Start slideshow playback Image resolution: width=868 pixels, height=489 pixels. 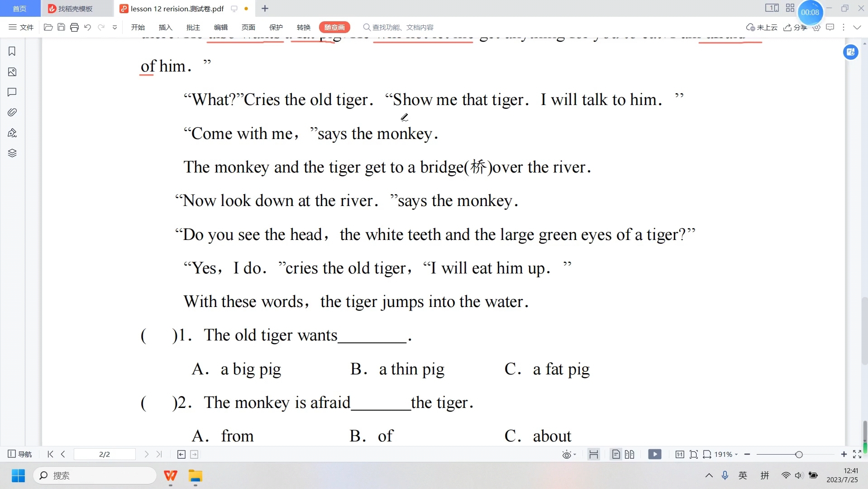tap(655, 454)
